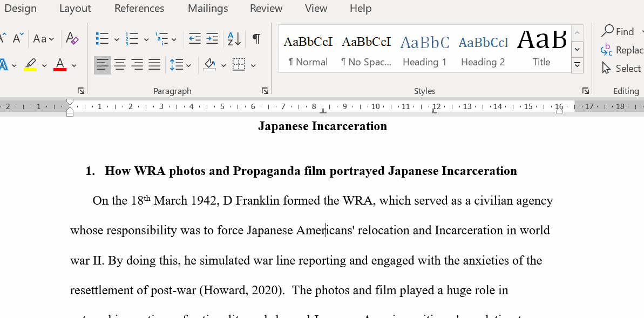Screen dimensions: 644x318
Task: Apply the Heading 2 style
Action: point(483,49)
